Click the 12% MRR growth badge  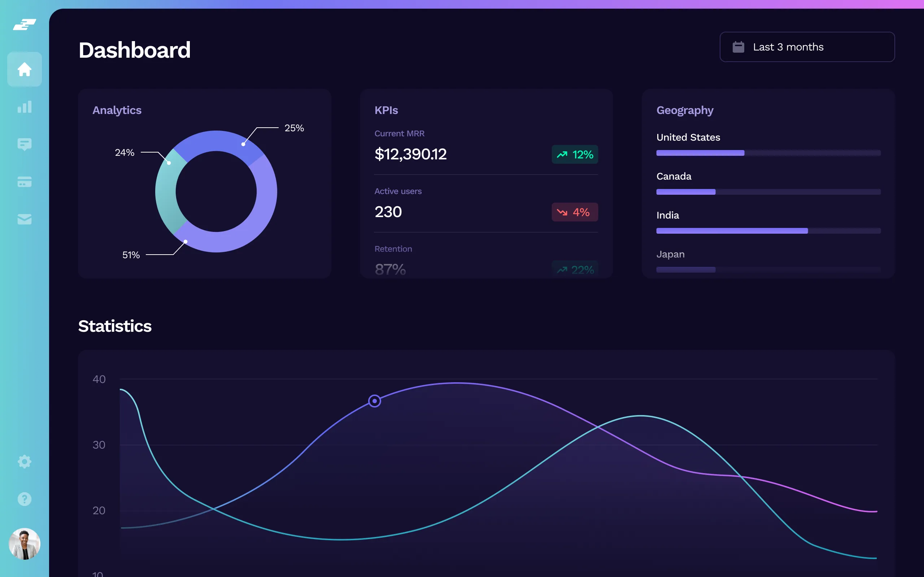575,155
